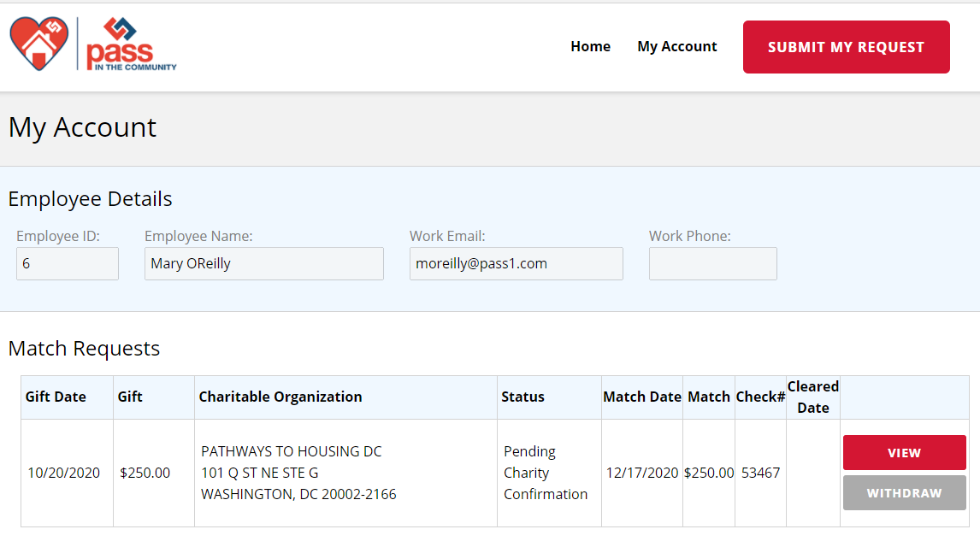The image size is (980, 547).
Task: Click into the Work Email field
Action: coord(517,263)
